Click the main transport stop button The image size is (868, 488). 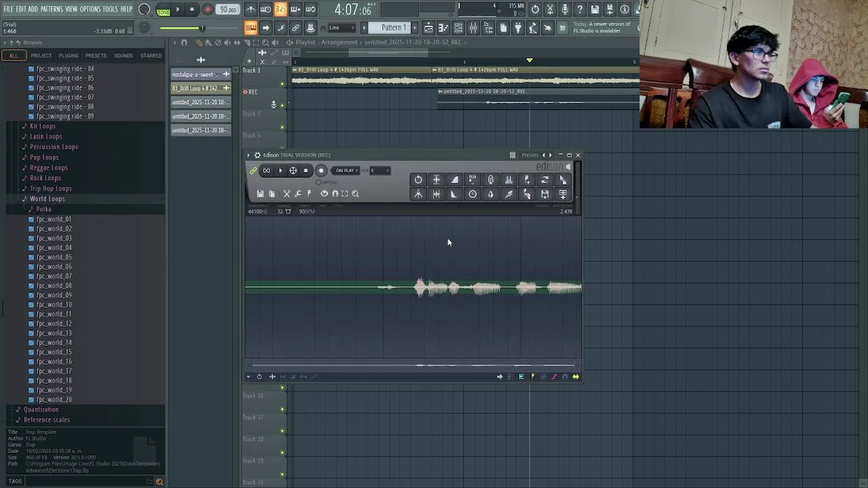[192, 9]
